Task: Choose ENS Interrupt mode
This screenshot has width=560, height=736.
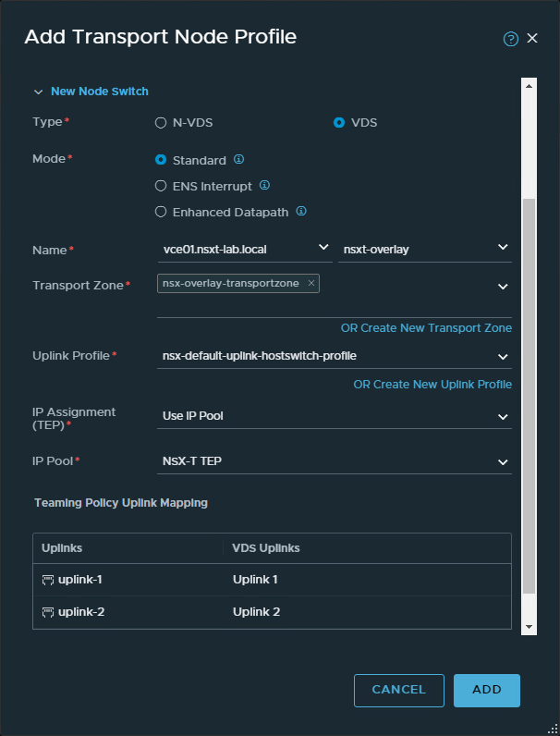Action: point(161,186)
